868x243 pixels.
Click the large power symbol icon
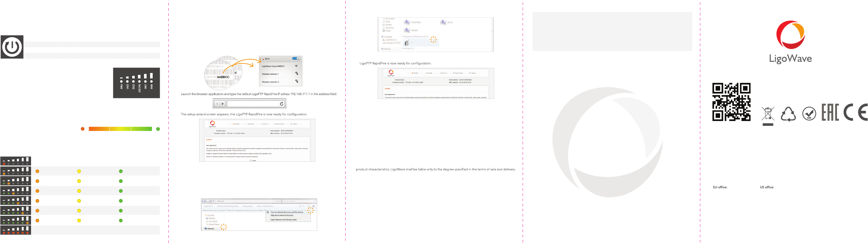[x=12, y=47]
